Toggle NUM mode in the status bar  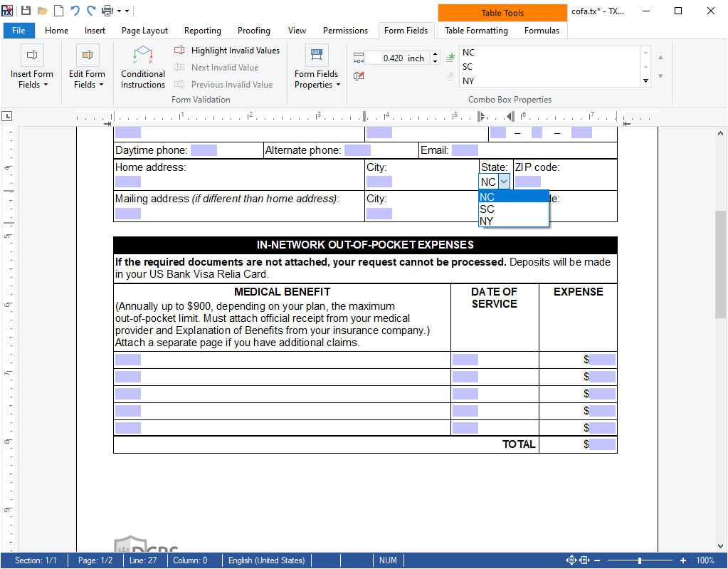click(x=388, y=560)
